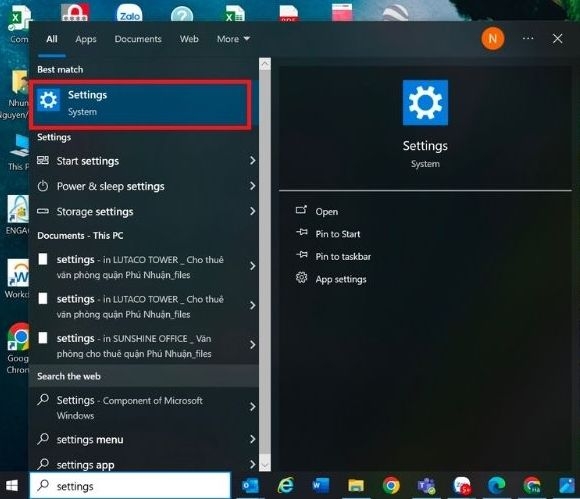Click Open in the Settings preview pane
Image resolution: width=580 pixels, height=499 pixels.
[327, 212]
